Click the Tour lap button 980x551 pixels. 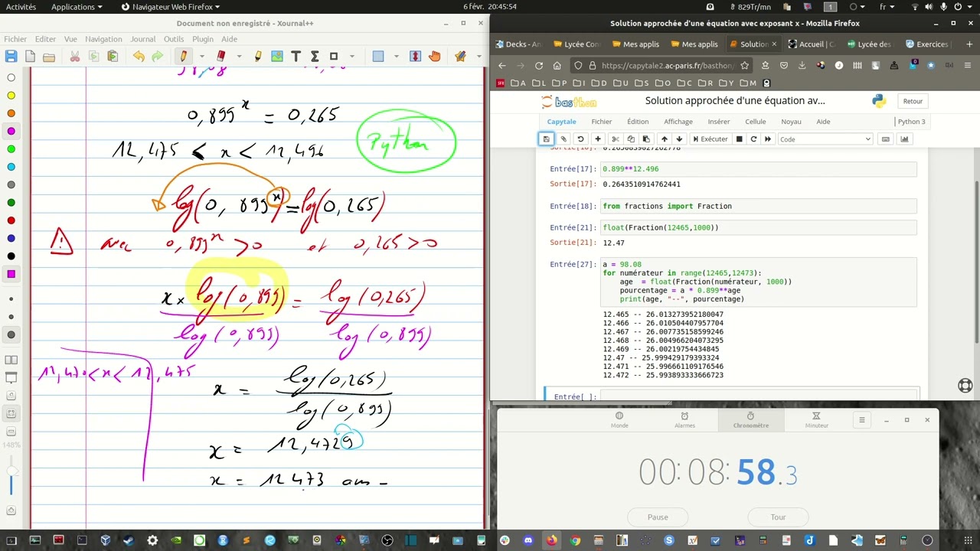[x=778, y=517]
